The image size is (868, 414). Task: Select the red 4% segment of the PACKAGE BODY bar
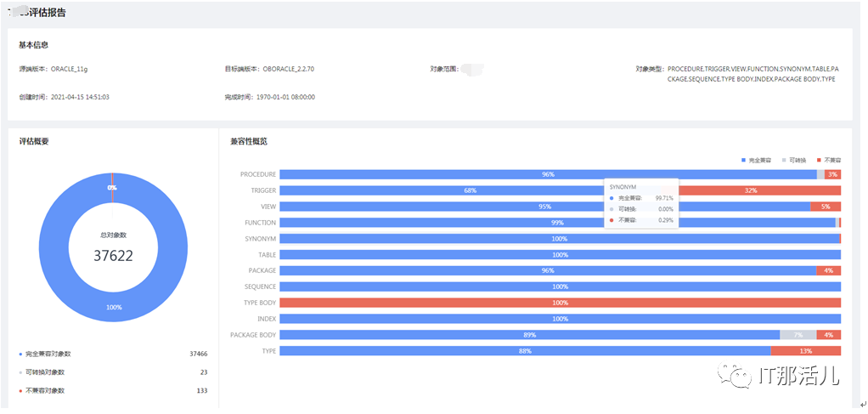tap(829, 335)
